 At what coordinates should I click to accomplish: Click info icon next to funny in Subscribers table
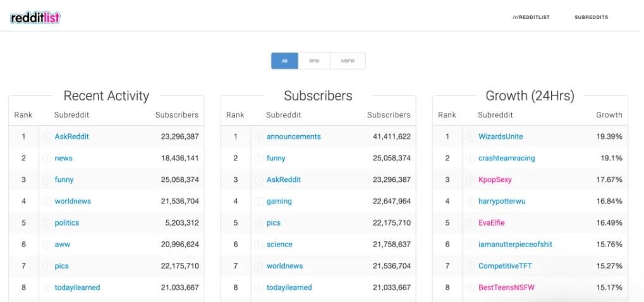coord(258,158)
